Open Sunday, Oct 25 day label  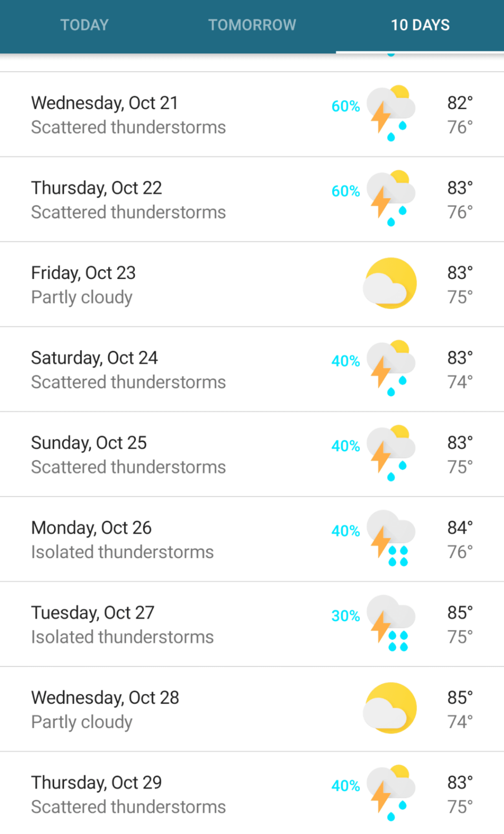pos(89,443)
